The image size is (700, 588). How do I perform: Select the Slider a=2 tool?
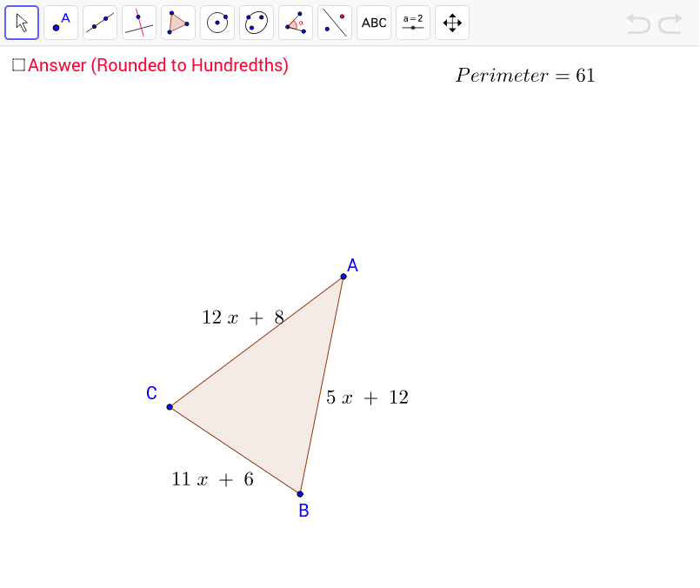tap(413, 23)
